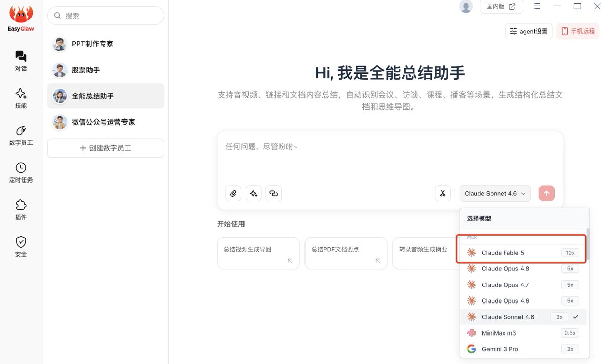Click the user avatar in title bar
The height and width of the screenshot is (364, 610).
[x=466, y=7]
